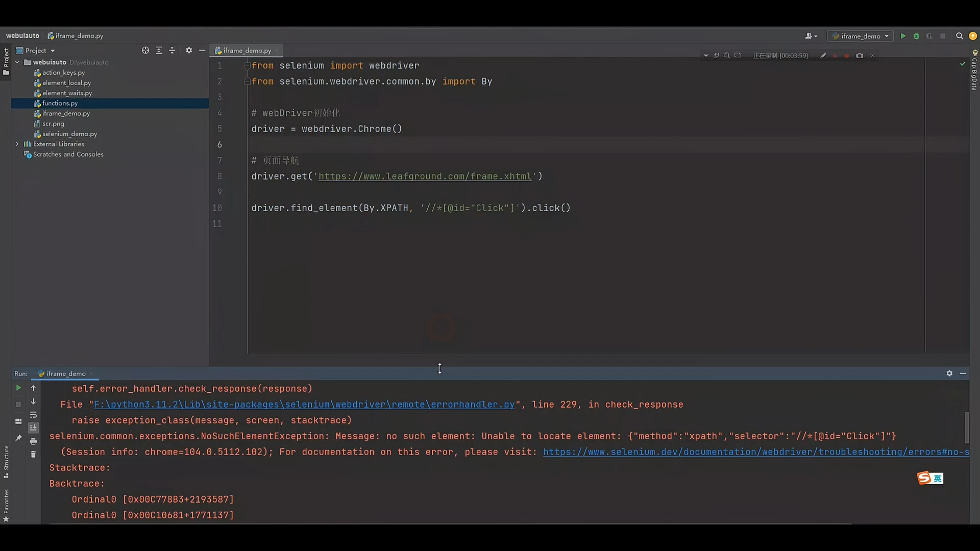The image size is (980, 551).
Task: Open the user account dropdown icon
Action: 811,36
